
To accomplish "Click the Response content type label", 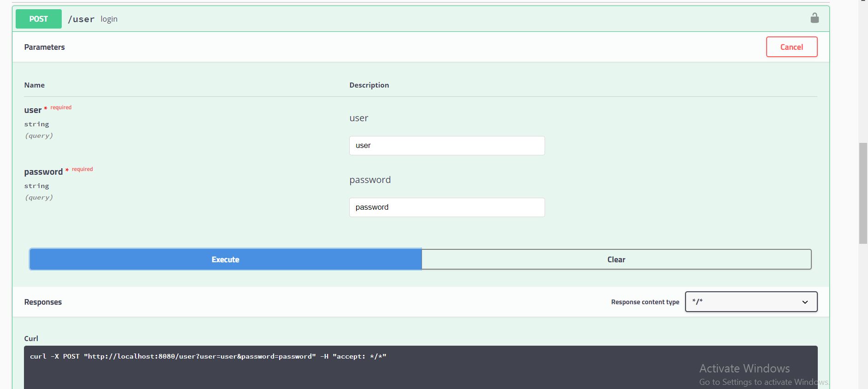I will click(645, 302).
